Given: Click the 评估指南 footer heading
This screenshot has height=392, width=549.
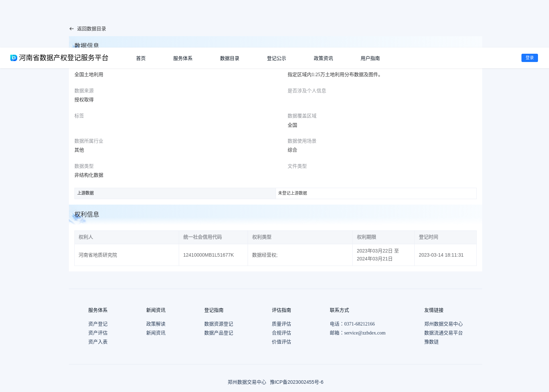Looking at the screenshot, I should pos(281,310).
